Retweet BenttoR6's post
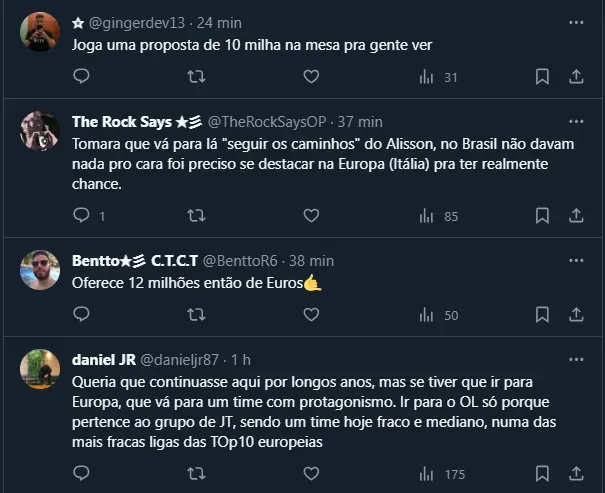The image size is (605, 493). (x=197, y=315)
